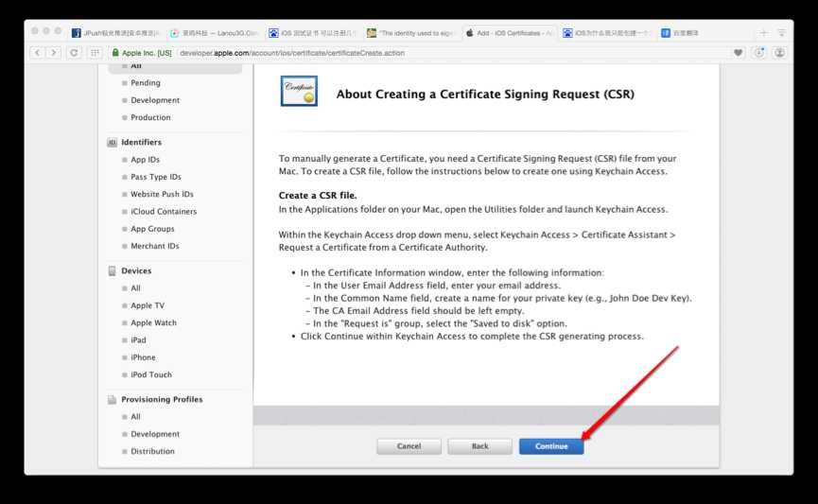Open iPad devices list
The height and width of the screenshot is (504, 818).
(x=138, y=339)
